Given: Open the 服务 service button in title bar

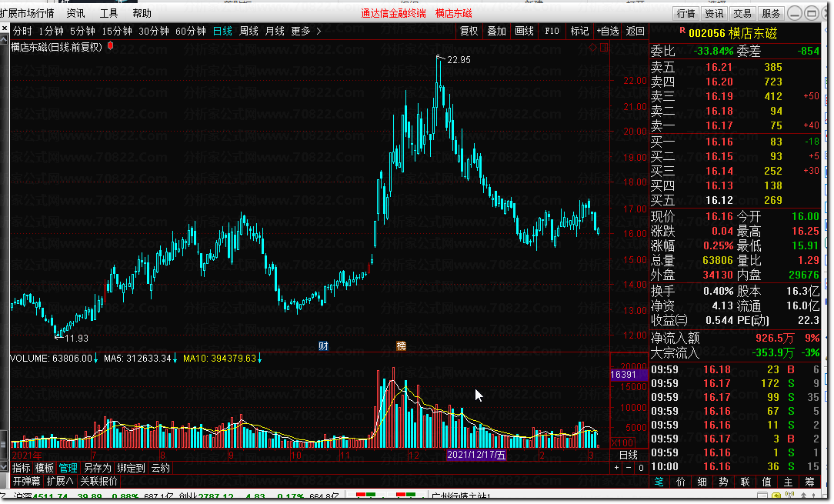Looking at the screenshot, I should 770,13.
